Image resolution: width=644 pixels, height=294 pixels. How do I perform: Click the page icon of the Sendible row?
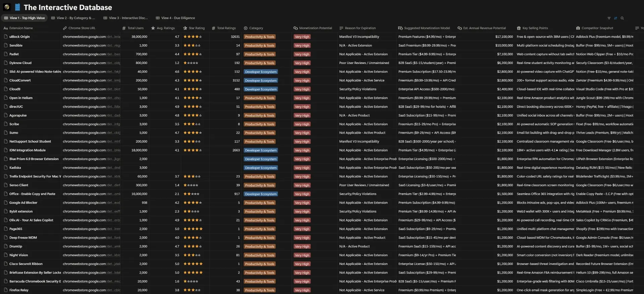tap(6, 45)
